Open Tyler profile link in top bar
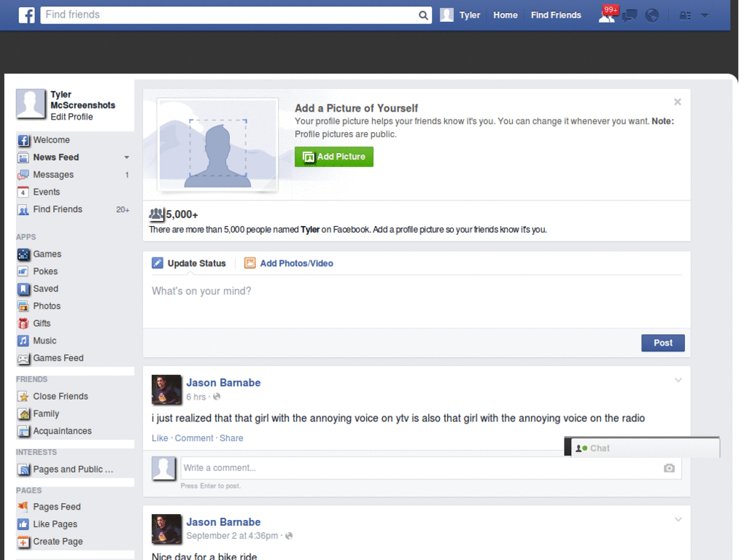This screenshot has width=747, height=560. tap(460, 15)
